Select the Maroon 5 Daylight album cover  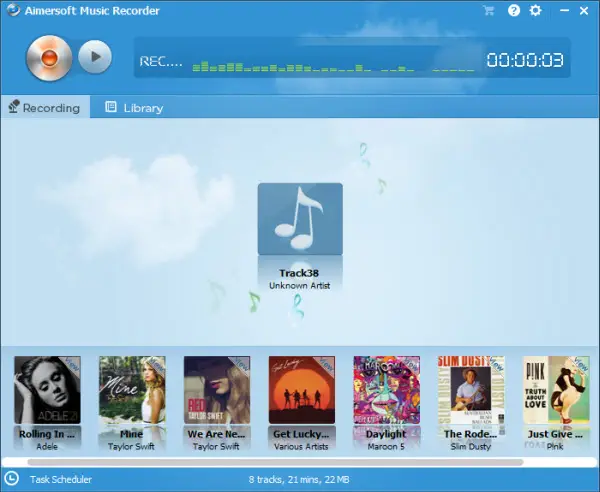click(x=386, y=390)
